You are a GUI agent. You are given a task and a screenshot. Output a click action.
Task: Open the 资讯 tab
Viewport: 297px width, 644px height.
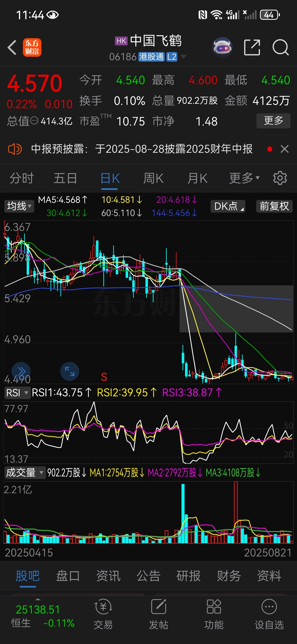tap(108, 576)
